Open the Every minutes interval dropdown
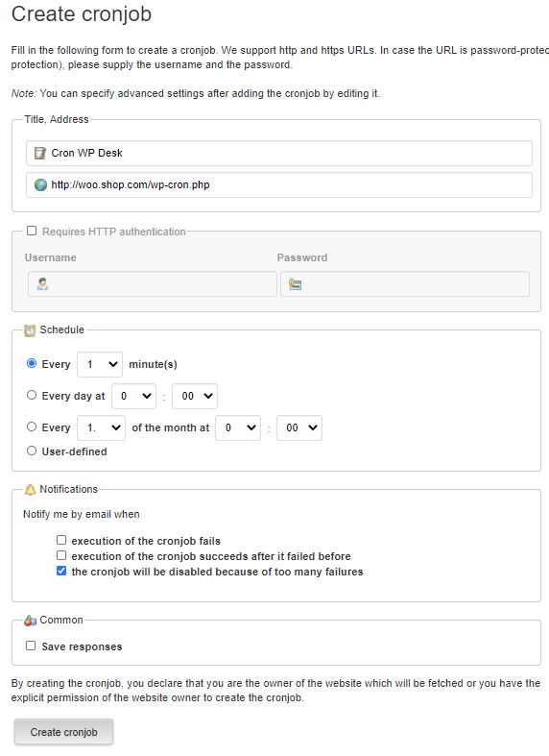The height and width of the screenshot is (756, 549). click(x=100, y=364)
